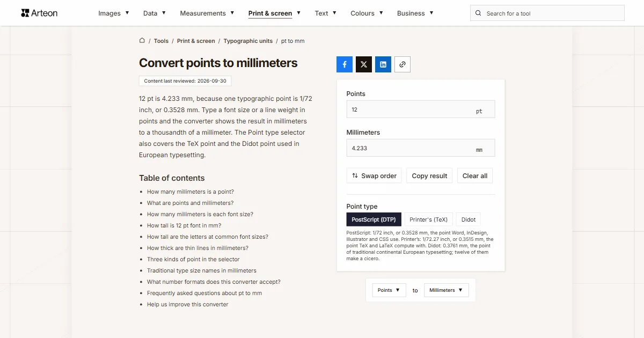Open the Data menu
Screen dimensions: 644x338
(155, 13)
